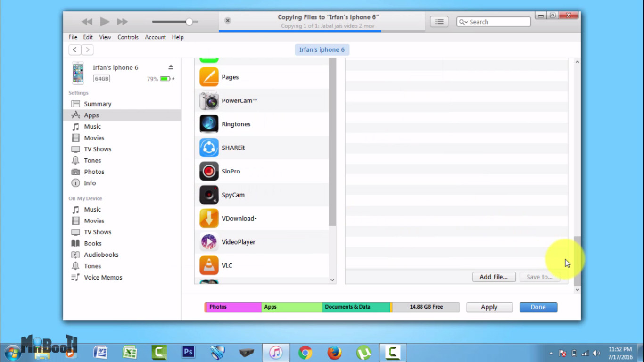Select the SHAREit app icon
Image resolution: width=644 pixels, height=362 pixels.
[209, 148]
